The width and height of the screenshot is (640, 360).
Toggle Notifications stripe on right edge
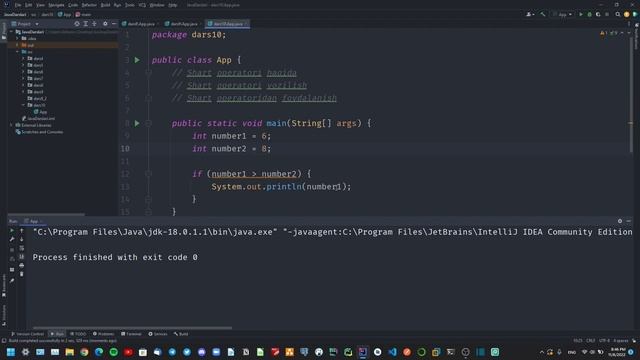click(x=636, y=37)
